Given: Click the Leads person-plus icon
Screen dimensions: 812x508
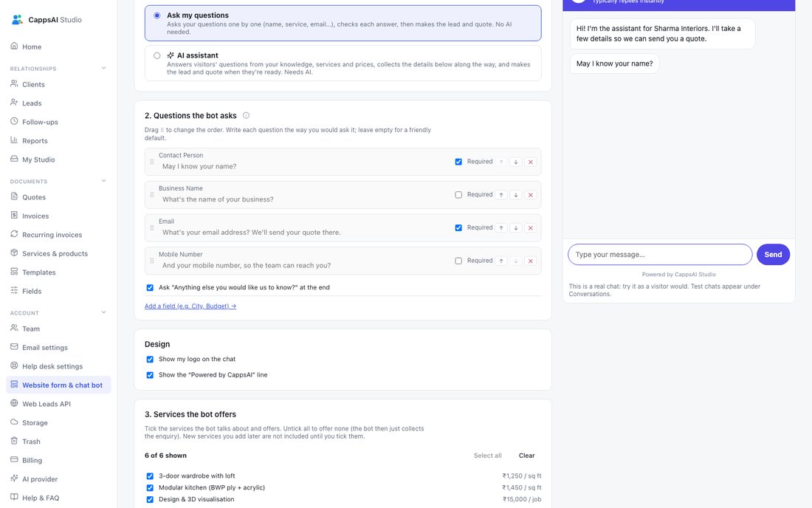Looking at the screenshot, I should point(14,103).
